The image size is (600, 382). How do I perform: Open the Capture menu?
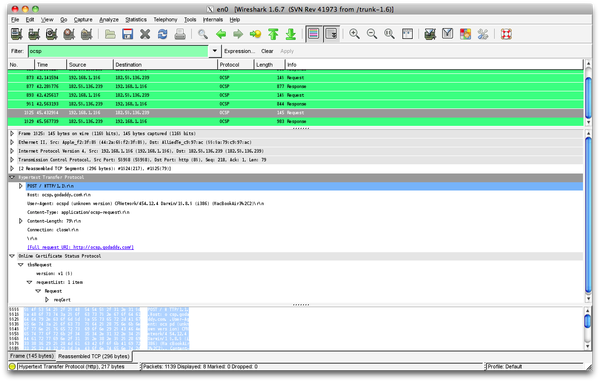click(x=83, y=20)
